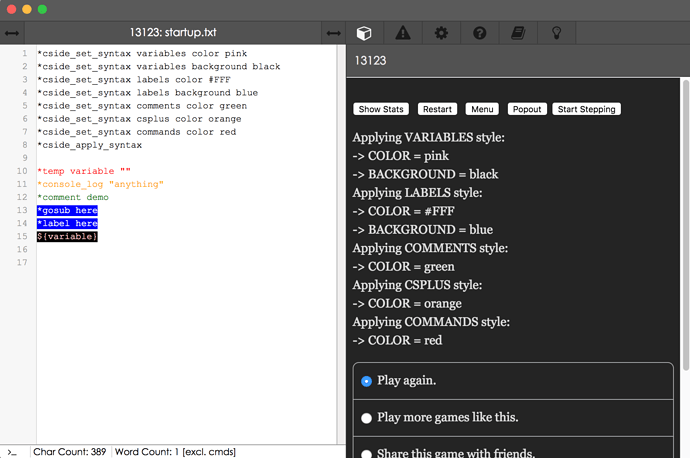Open the lightbulb examples tab

557,33
